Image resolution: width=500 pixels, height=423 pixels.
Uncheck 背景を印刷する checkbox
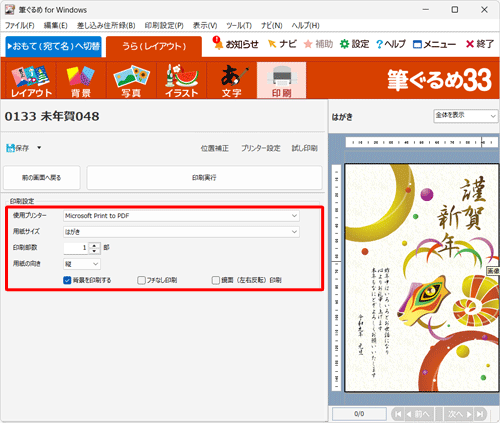(67, 280)
